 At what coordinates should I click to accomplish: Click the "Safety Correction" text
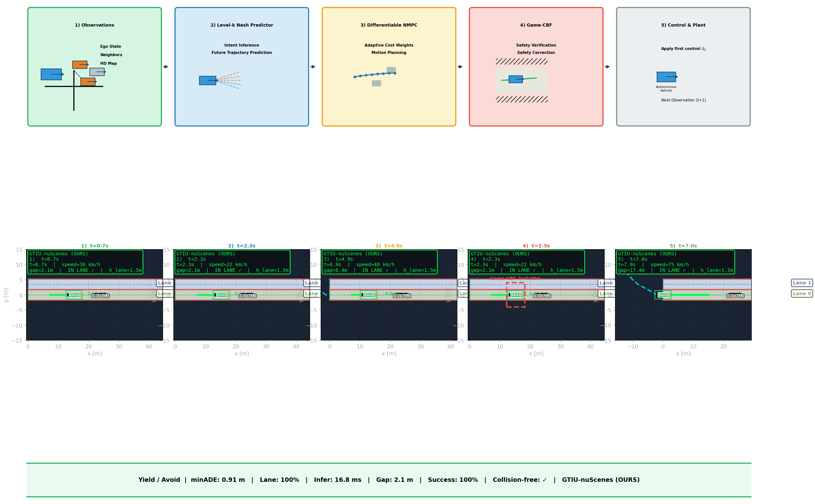(536, 52)
